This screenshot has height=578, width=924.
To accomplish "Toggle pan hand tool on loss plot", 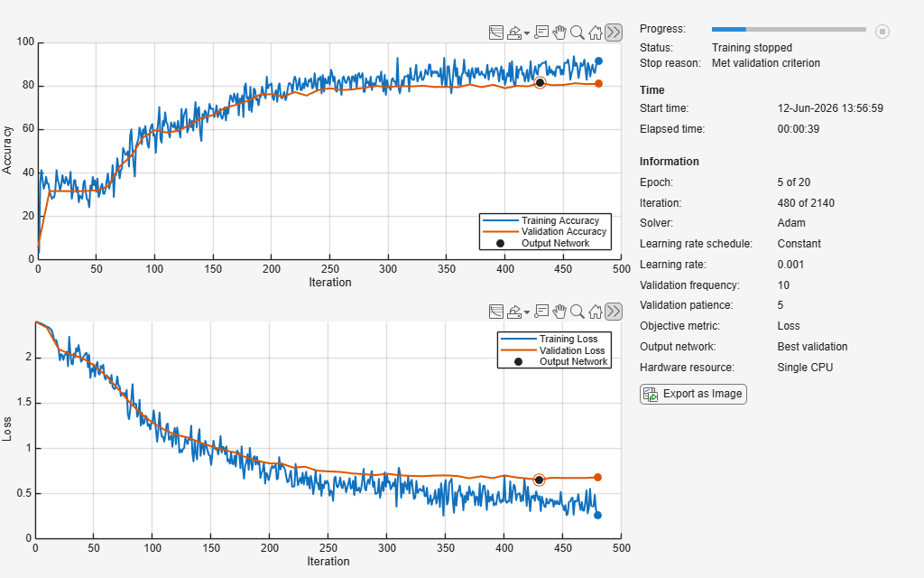I will pos(559,312).
